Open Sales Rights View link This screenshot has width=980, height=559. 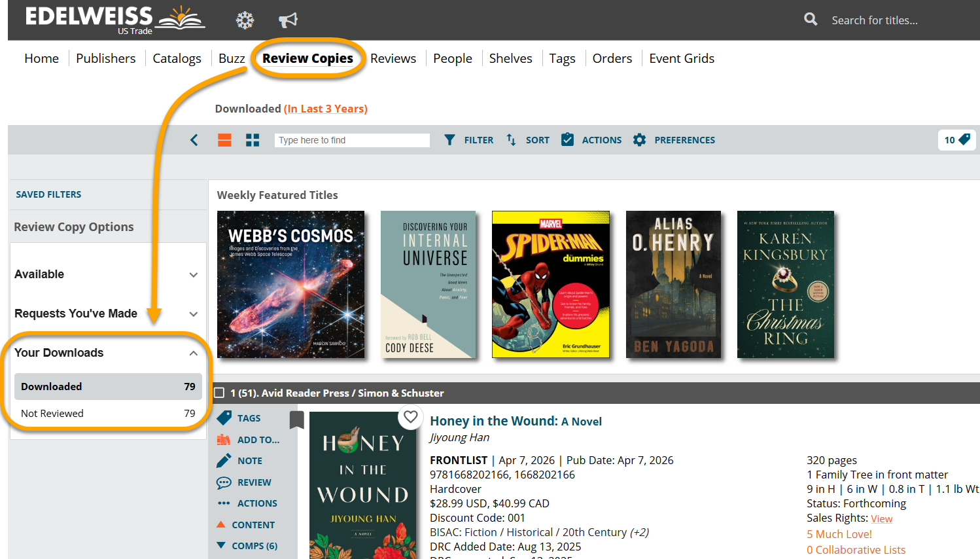[881, 519]
